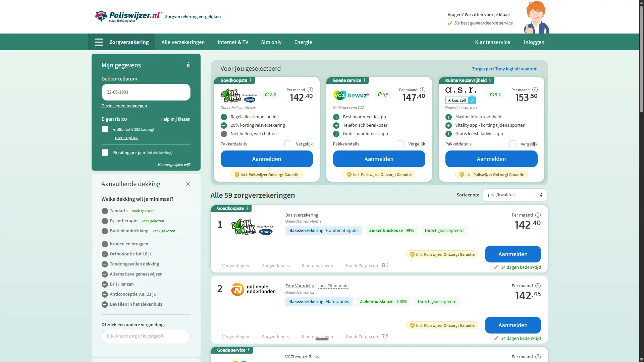
Task: Close the Aanvullende dekking panel
Action: point(188,184)
